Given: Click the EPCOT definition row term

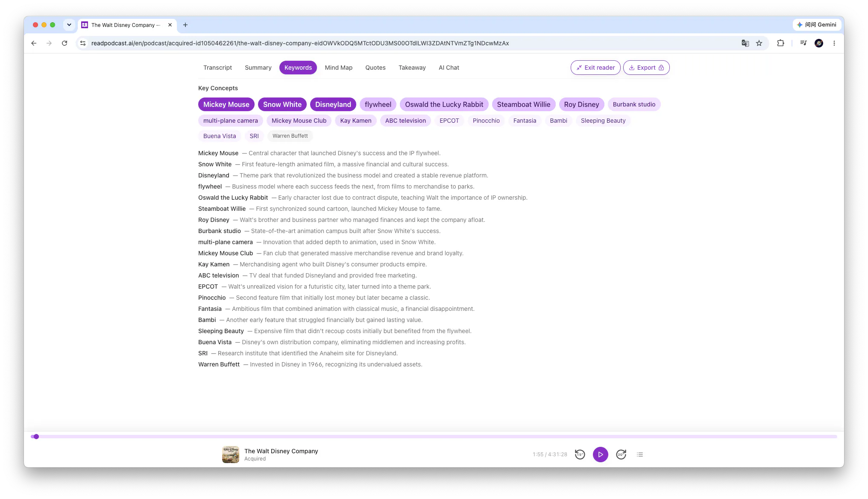Looking at the screenshot, I should pyautogui.click(x=208, y=286).
